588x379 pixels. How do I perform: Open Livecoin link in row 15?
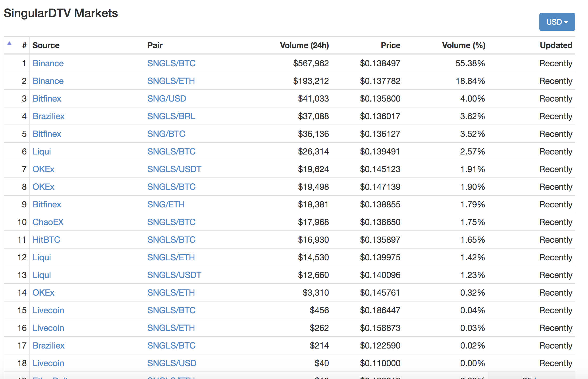(x=48, y=310)
